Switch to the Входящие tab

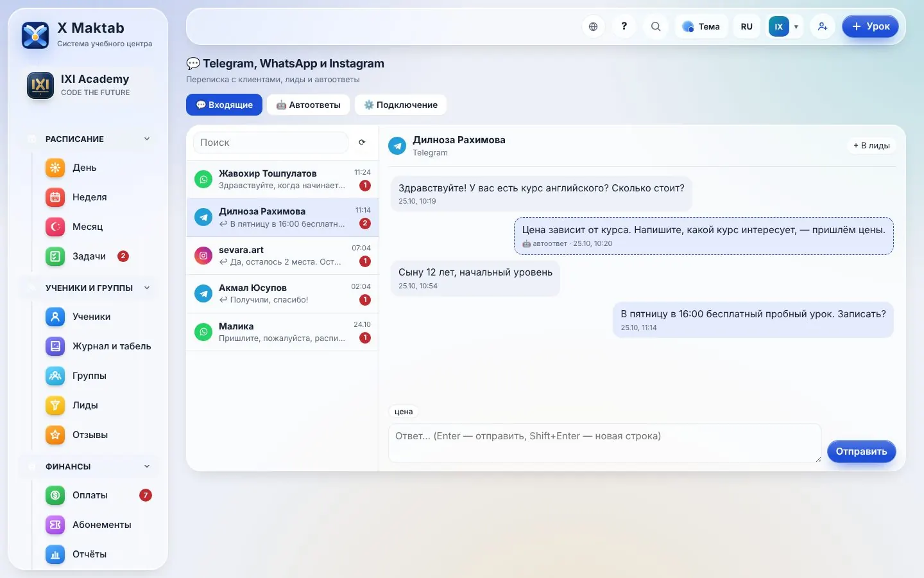224,105
